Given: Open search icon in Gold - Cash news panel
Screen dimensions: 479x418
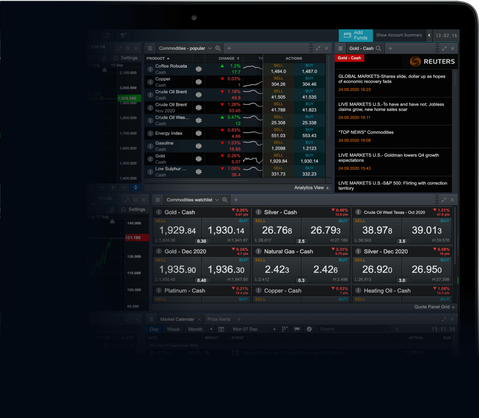Looking at the screenshot, I should tap(378, 48).
